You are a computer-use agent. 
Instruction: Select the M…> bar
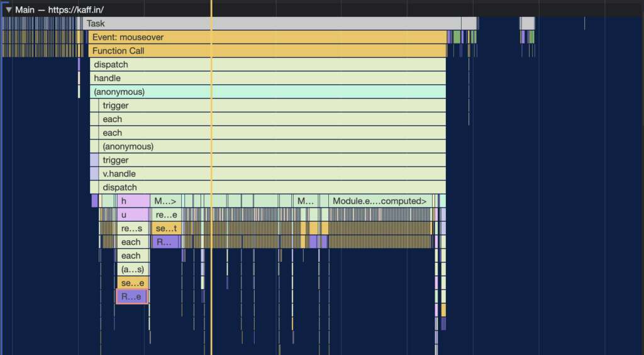click(166, 201)
